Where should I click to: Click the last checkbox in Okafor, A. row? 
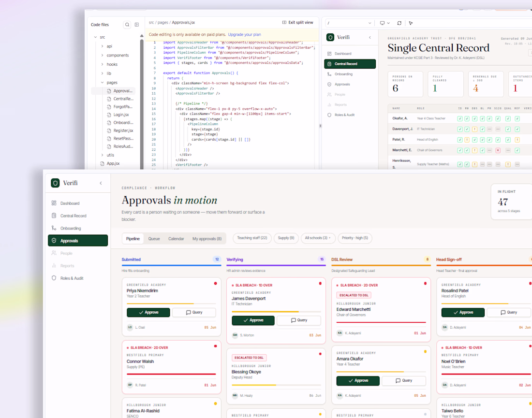[517, 119]
